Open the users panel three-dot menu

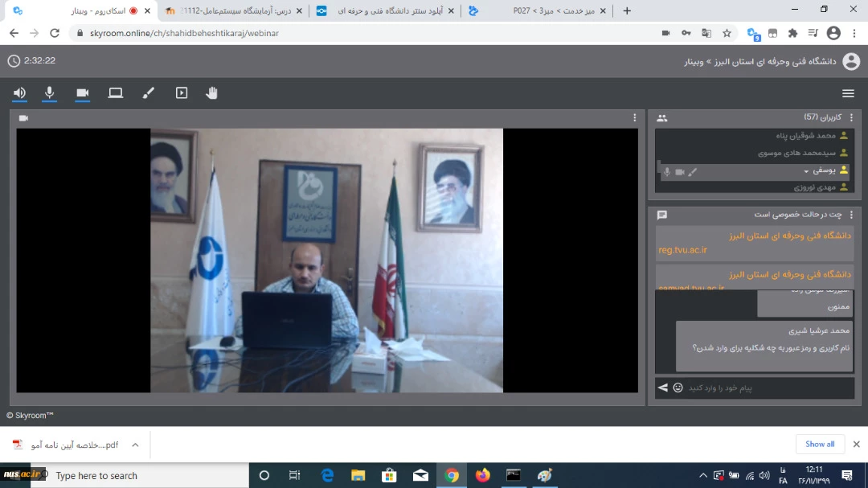coord(851,117)
